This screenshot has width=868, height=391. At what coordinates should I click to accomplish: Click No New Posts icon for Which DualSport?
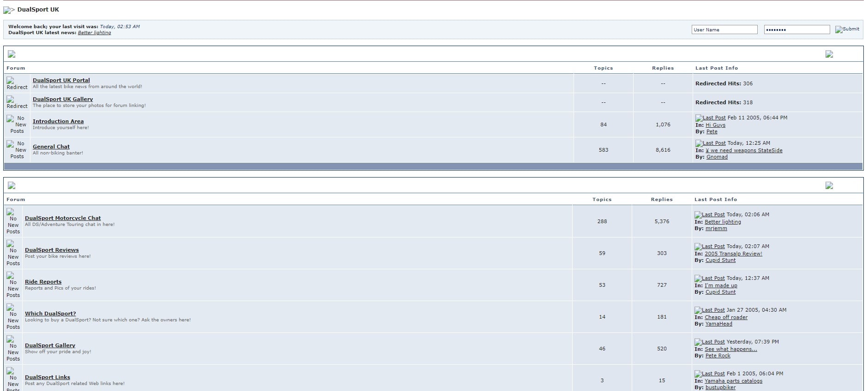[x=13, y=317]
